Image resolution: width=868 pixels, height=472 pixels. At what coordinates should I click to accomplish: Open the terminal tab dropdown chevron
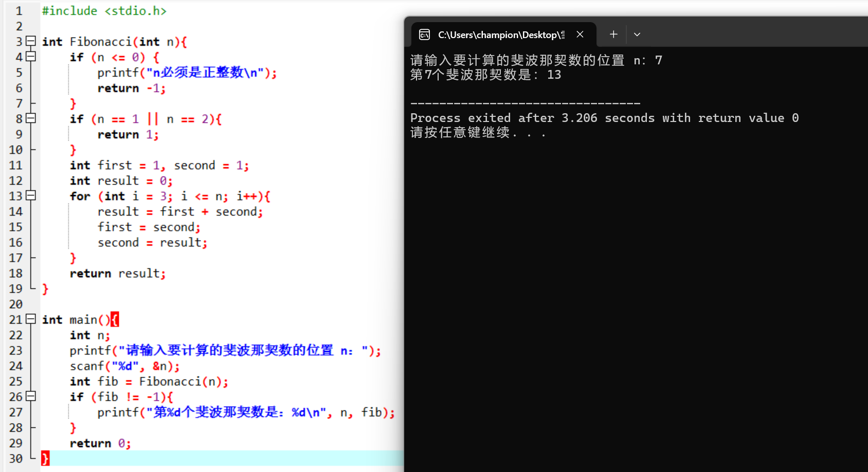(x=637, y=34)
